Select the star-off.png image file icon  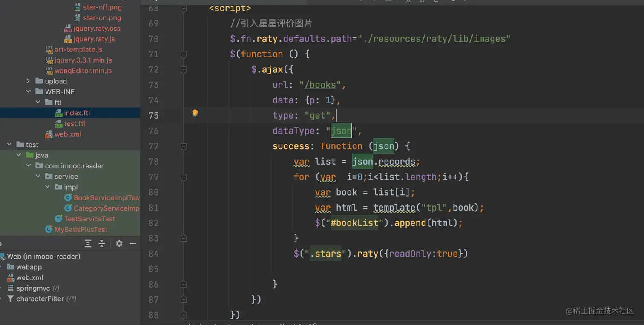click(x=77, y=7)
